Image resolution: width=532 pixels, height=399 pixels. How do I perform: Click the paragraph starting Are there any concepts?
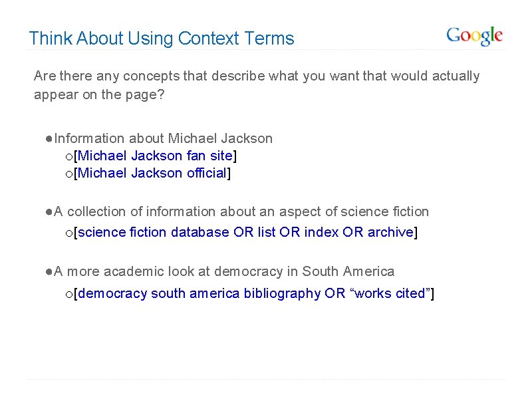pos(256,85)
